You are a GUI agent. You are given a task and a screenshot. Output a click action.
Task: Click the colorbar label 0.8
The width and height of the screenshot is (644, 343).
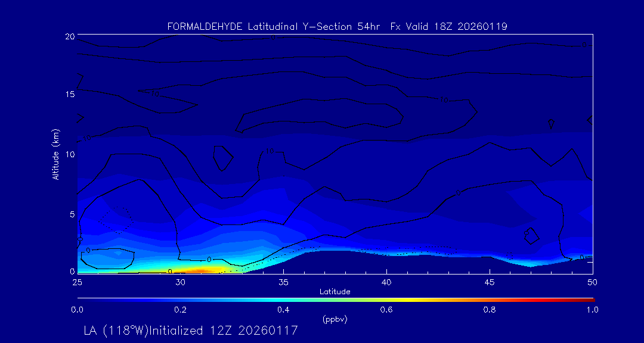click(490, 310)
